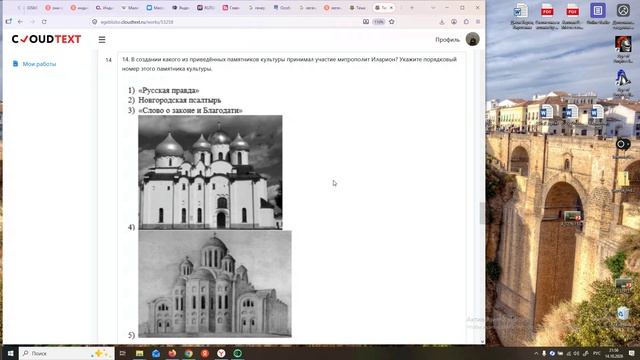Open the browser application menu
This screenshot has height=360, width=640.
point(478,22)
